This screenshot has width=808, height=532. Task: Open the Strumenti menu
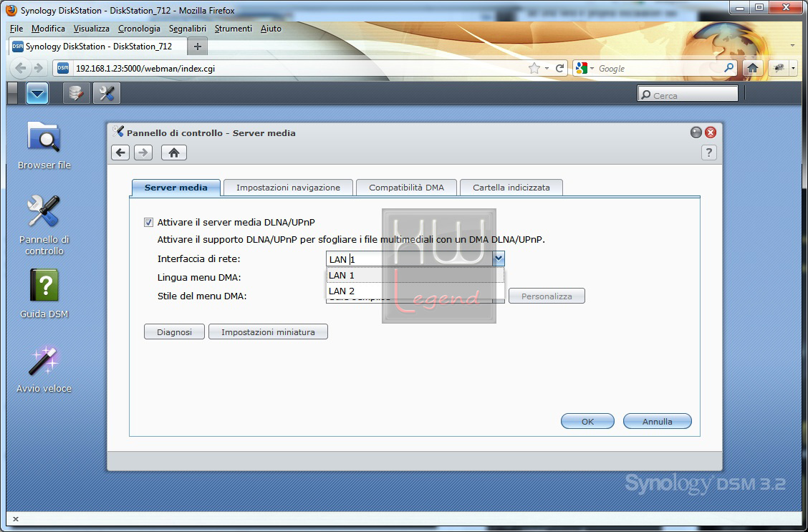234,29
